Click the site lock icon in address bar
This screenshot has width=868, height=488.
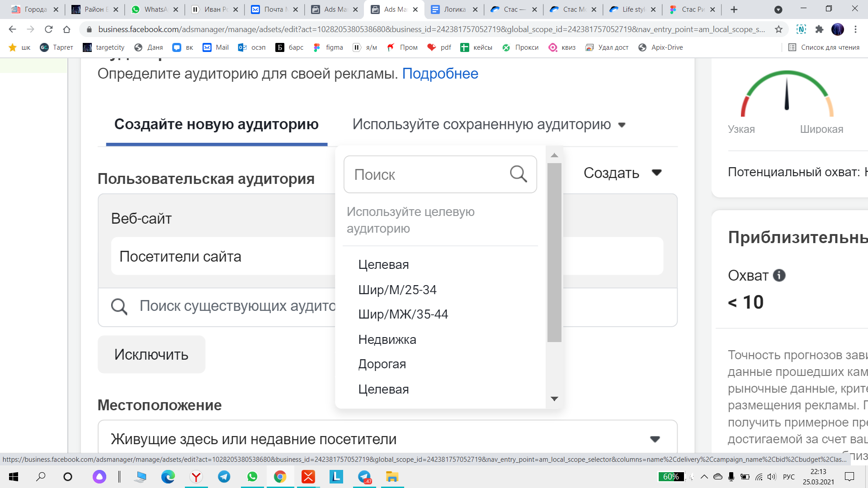pos(89,29)
